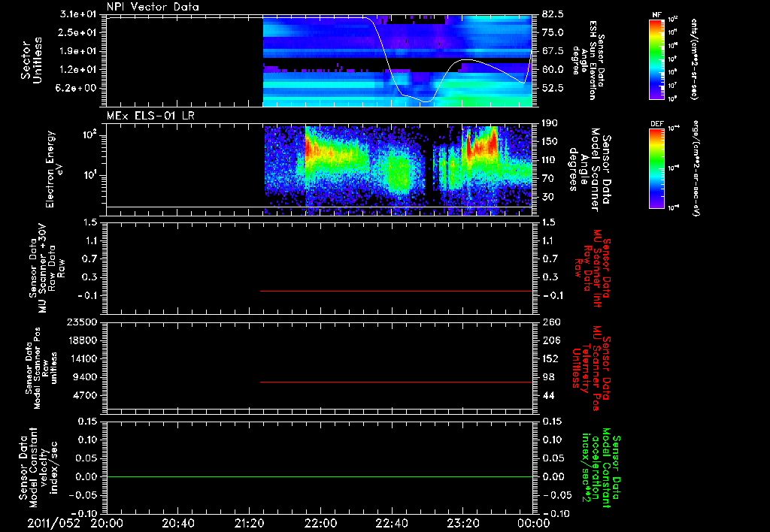The height and width of the screenshot is (532, 770).
Task: Click the '00:00' time axis label
Action: (x=534, y=523)
